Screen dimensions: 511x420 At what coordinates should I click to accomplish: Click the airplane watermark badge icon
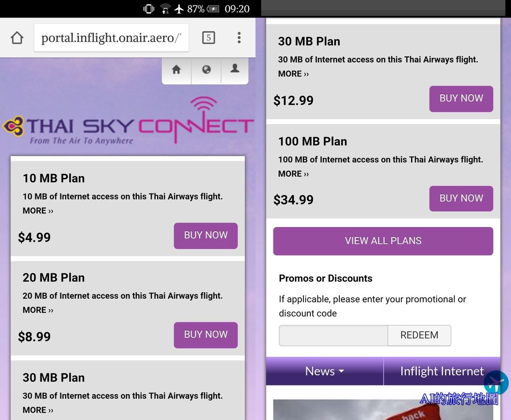[x=496, y=382]
